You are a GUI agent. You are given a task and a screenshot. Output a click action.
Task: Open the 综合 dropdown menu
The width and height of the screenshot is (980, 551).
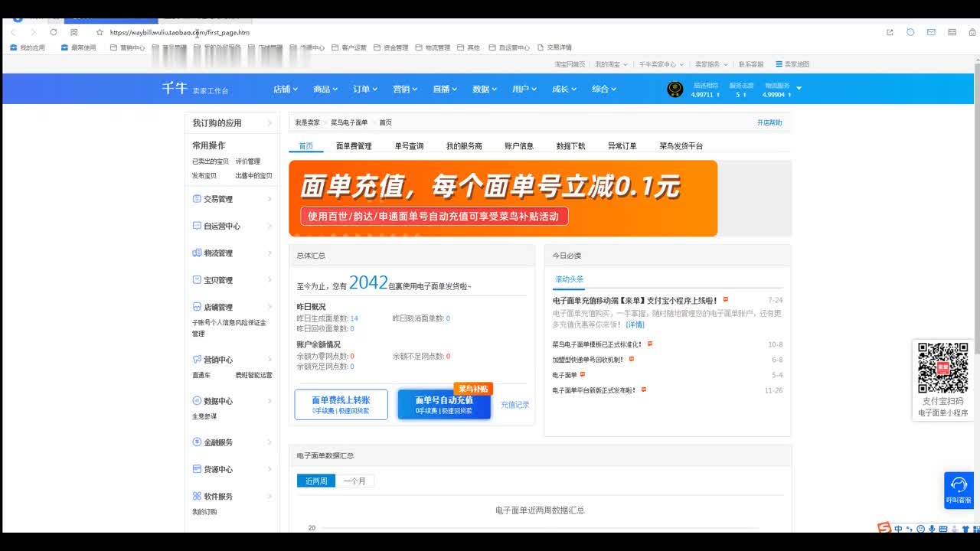coord(604,90)
